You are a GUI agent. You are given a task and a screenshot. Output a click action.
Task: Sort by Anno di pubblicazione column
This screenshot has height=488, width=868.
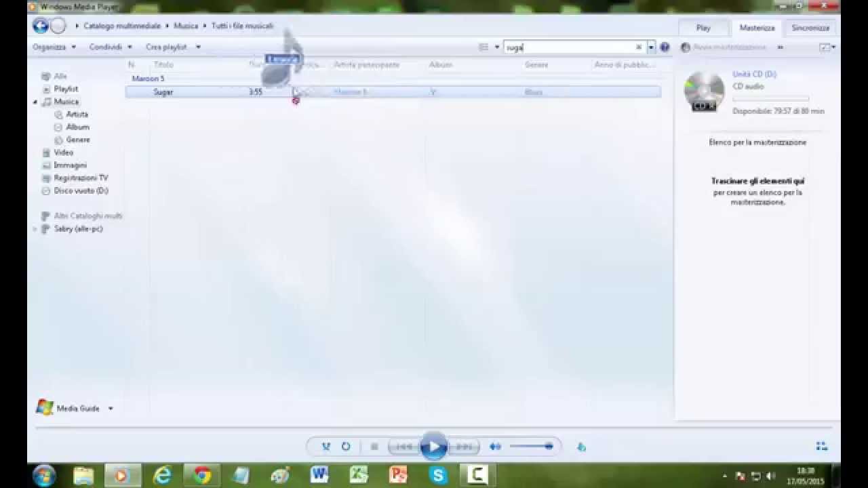(625, 65)
